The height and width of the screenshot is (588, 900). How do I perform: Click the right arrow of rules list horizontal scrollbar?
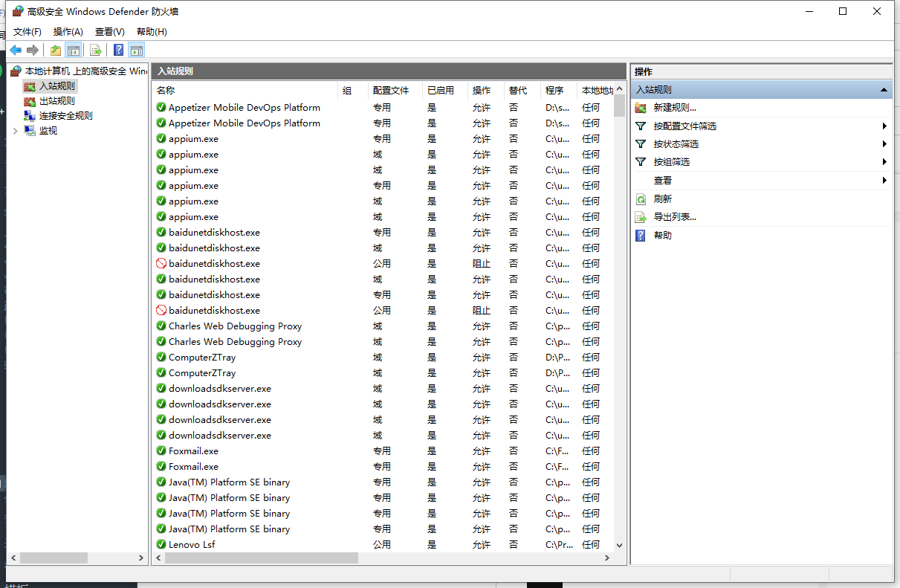click(607, 558)
